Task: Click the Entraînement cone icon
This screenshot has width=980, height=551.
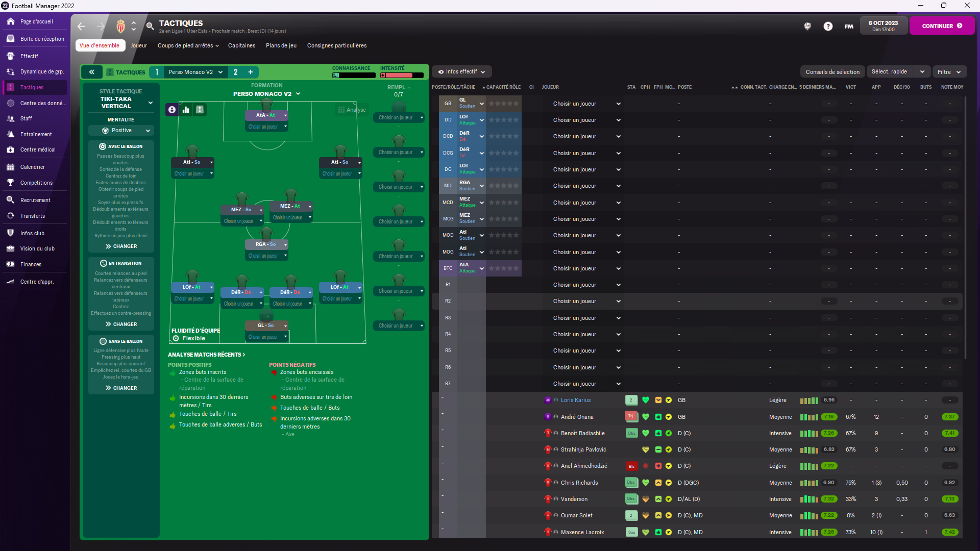Action: (11, 134)
